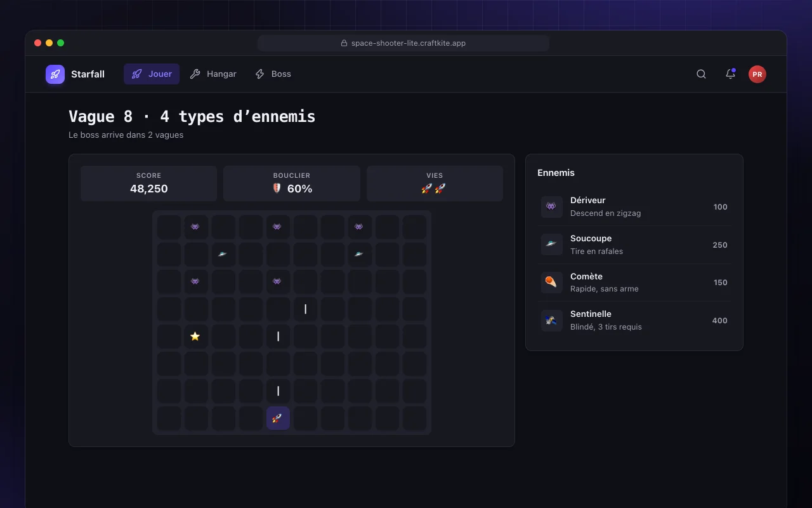Open the PR user avatar menu
The image size is (812, 508).
pyautogui.click(x=757, y=74)
